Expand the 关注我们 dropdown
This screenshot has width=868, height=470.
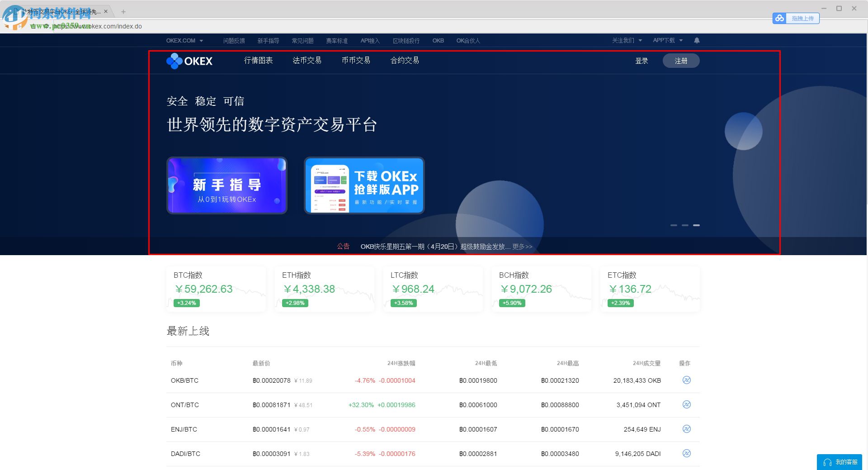627,40
